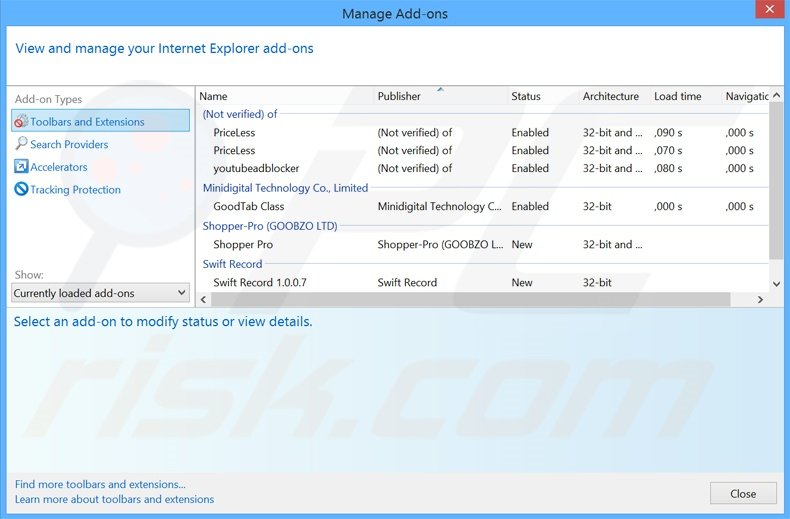790x519 pixels.
Task: Sort list by Status column header
Action: tap(525, 96)
